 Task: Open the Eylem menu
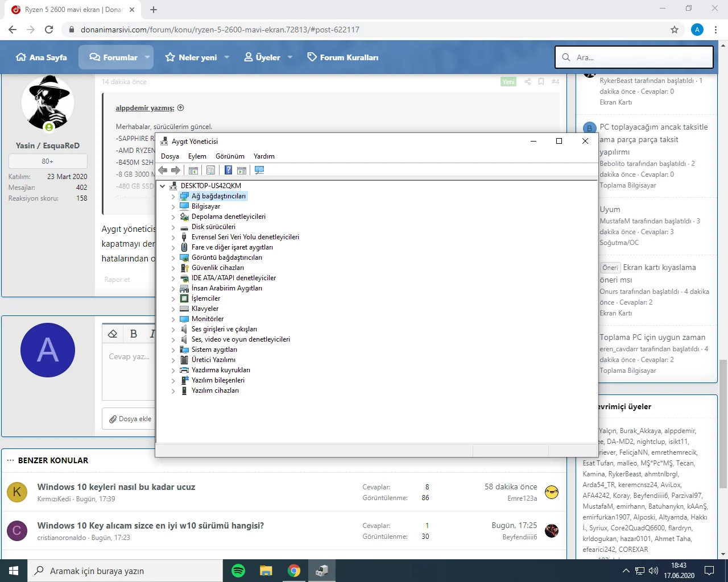coord(197,156)
